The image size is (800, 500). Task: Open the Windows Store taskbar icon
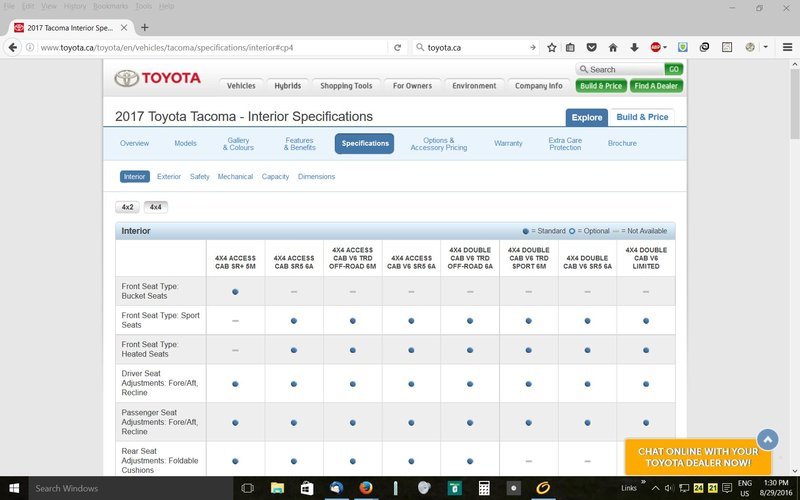[307, 488]
